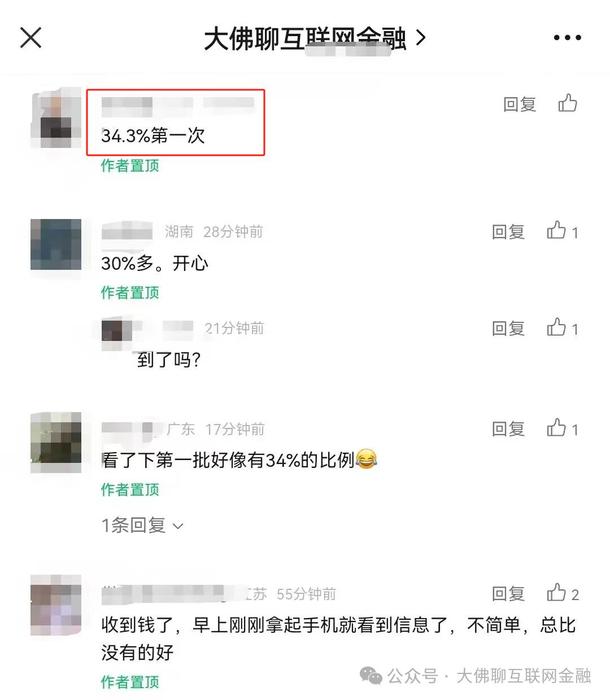Reply to the '34.3%第一次' comment
The height and width of the screenshot is (700, 610).
pos(519,104)
